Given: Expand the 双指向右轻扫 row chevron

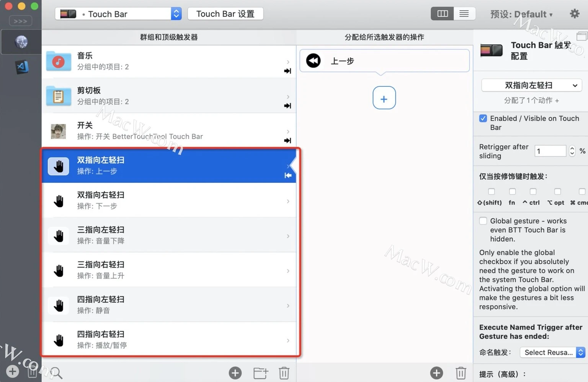Looking at the screenshot, I should 288,201.
